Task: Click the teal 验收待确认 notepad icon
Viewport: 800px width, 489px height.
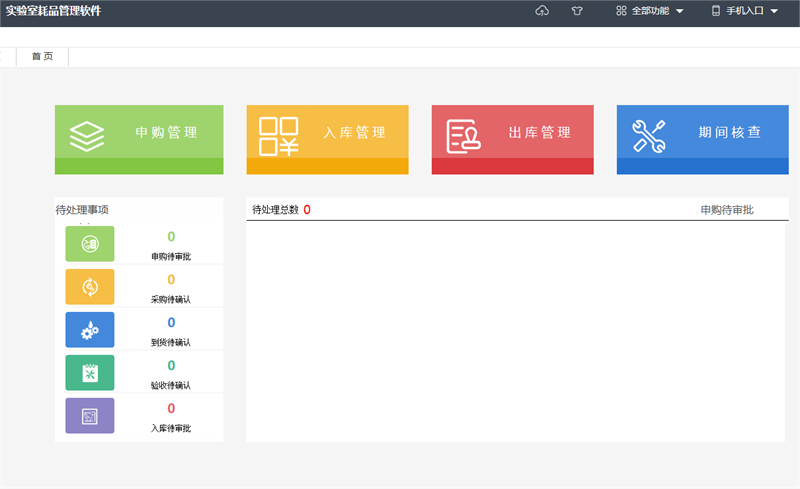Action: point(90,373)
